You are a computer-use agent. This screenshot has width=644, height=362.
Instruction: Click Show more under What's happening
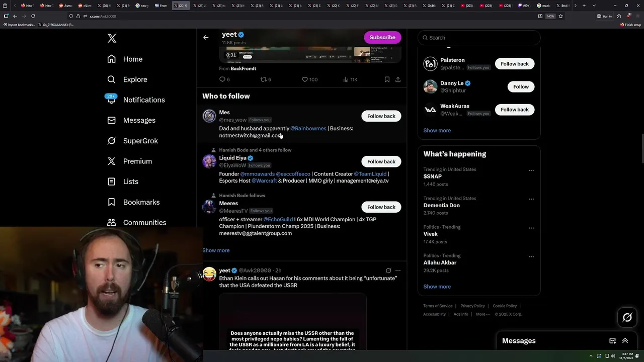[437, 287]
